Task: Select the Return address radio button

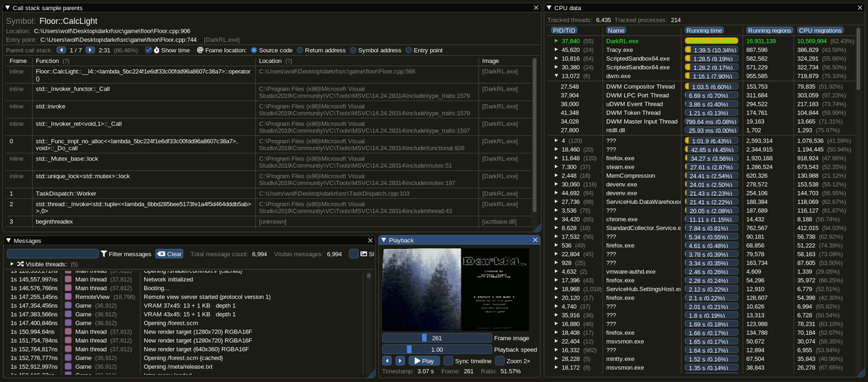Action: pyautogui.click(x=300, y=50)
